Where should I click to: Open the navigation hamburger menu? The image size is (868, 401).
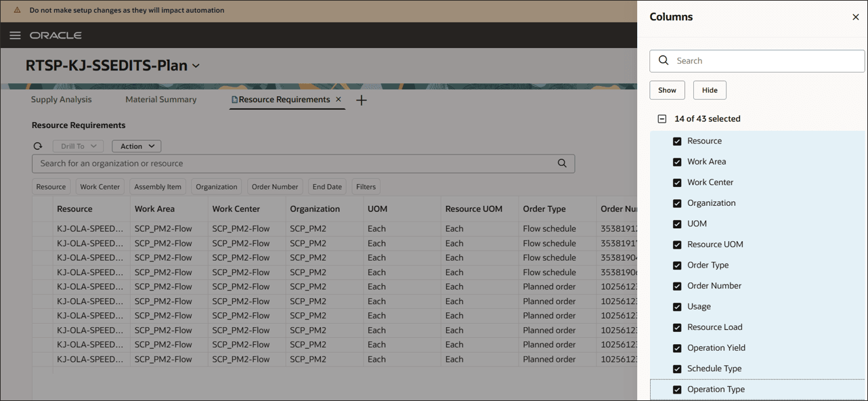[x=15, y=35]
